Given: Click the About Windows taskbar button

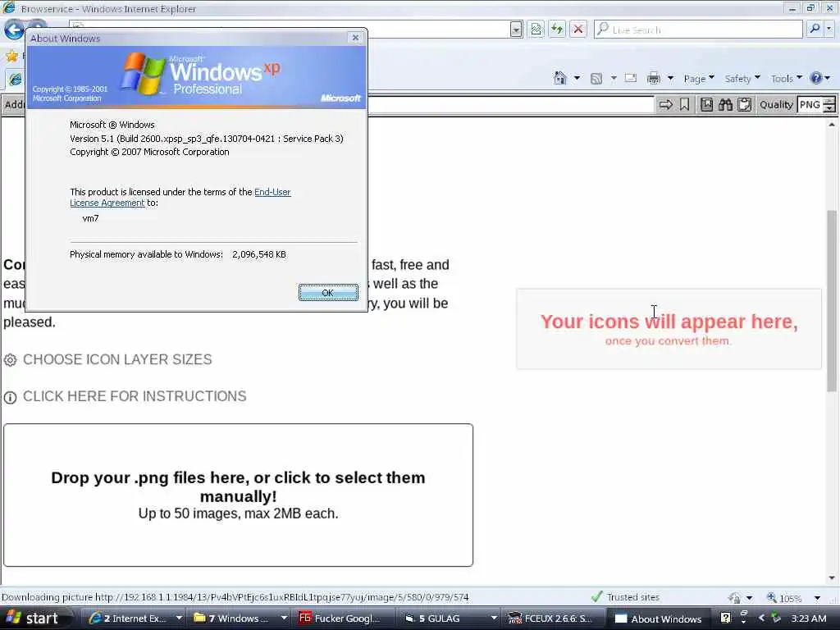Looking at the screenshot, I should pyautogui.click(x=660, y=619).
